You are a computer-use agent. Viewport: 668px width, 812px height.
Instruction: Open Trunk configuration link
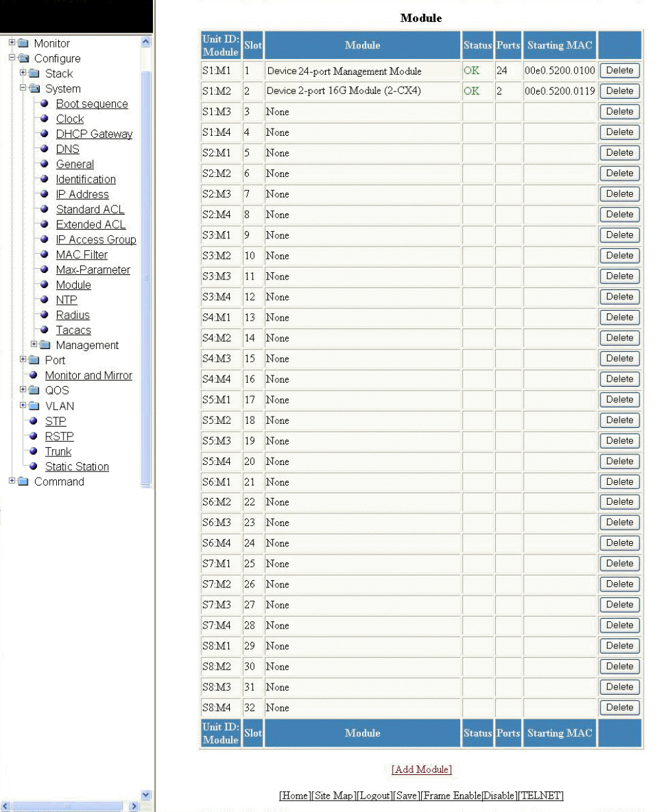click(58, 452)
